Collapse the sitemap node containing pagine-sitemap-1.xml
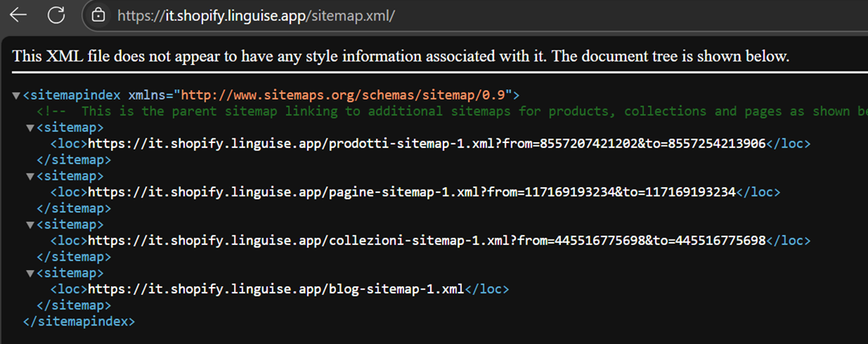This screenshot has width=868, height=344. (30, 176)
